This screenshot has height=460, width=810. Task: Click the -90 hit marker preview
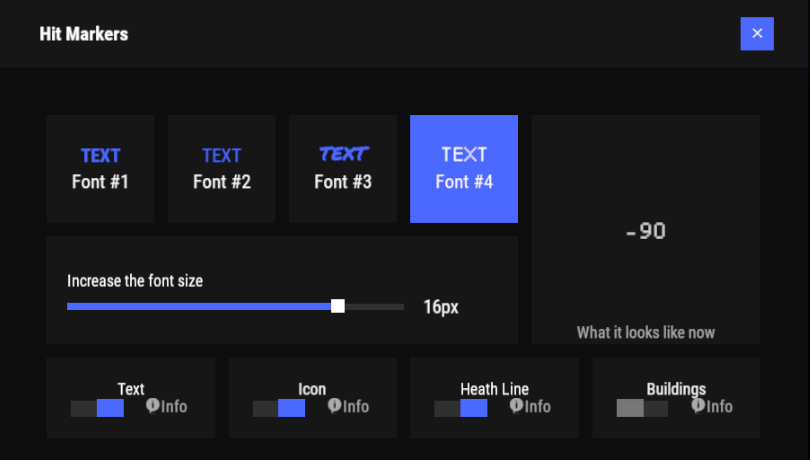click(645, 232)
